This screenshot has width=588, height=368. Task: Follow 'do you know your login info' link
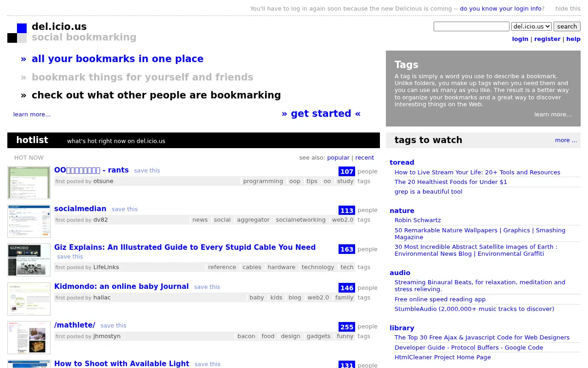(x=501, y=8)
